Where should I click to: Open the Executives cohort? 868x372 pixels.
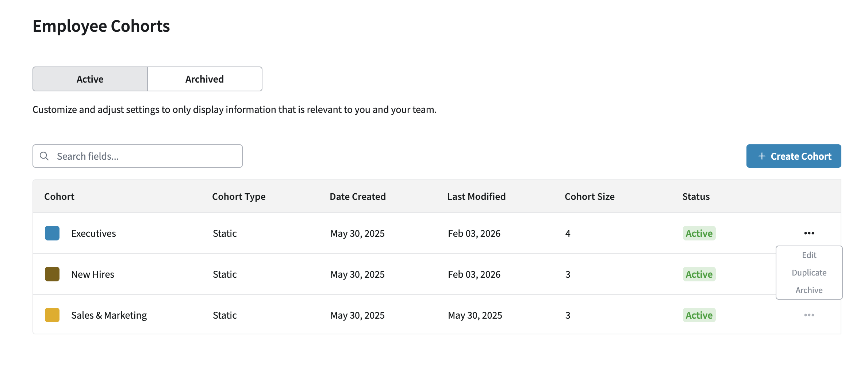(93, 234)
